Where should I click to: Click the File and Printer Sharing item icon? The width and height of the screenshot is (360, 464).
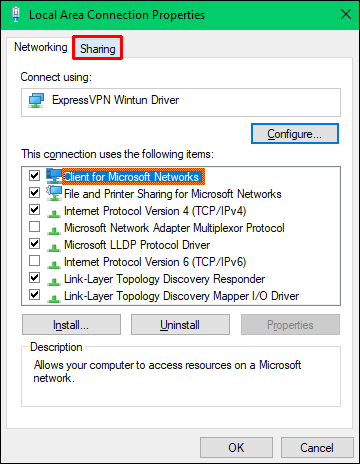click(54, 193)
